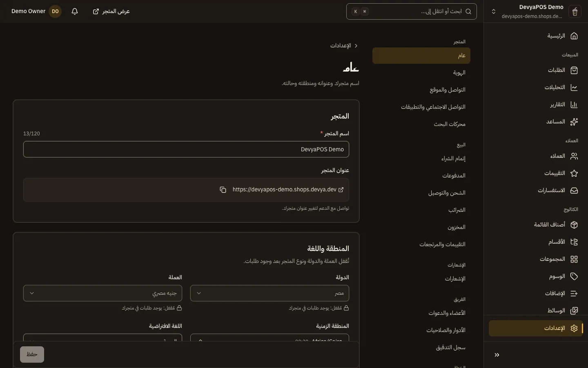
Task: Open the store URL devyapos-demo.shops.devya.dev link
Action: click(x=288, y=190)
